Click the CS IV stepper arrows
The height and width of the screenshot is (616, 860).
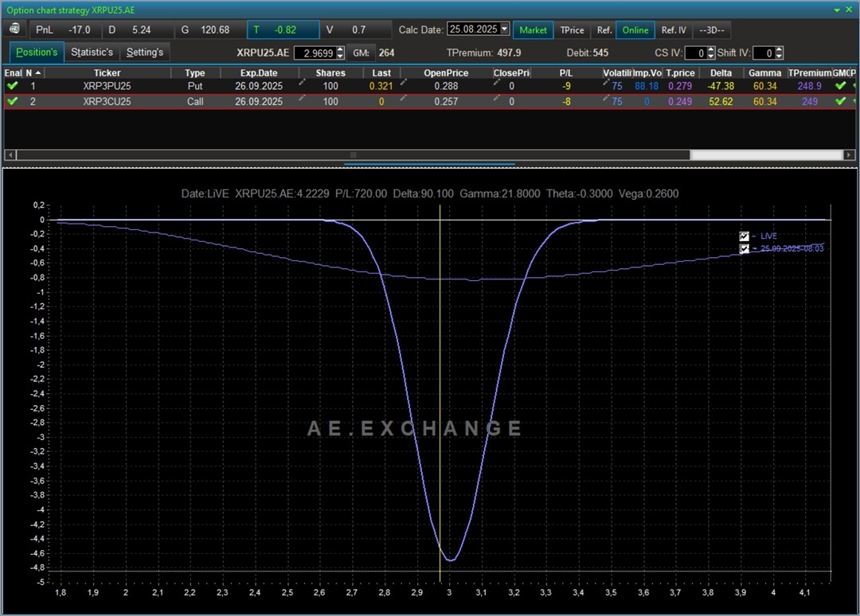pyautogui.click(x=711, y=53)
